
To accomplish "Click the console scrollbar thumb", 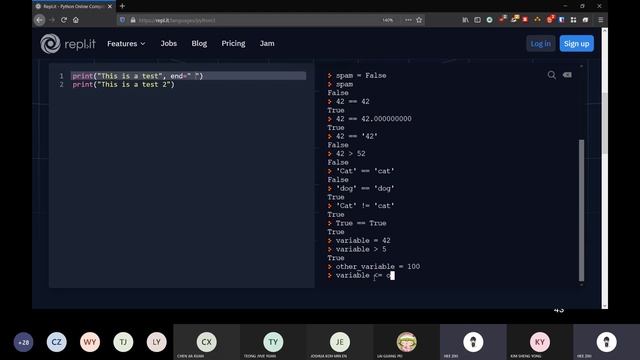I will [x=581, y=210].
